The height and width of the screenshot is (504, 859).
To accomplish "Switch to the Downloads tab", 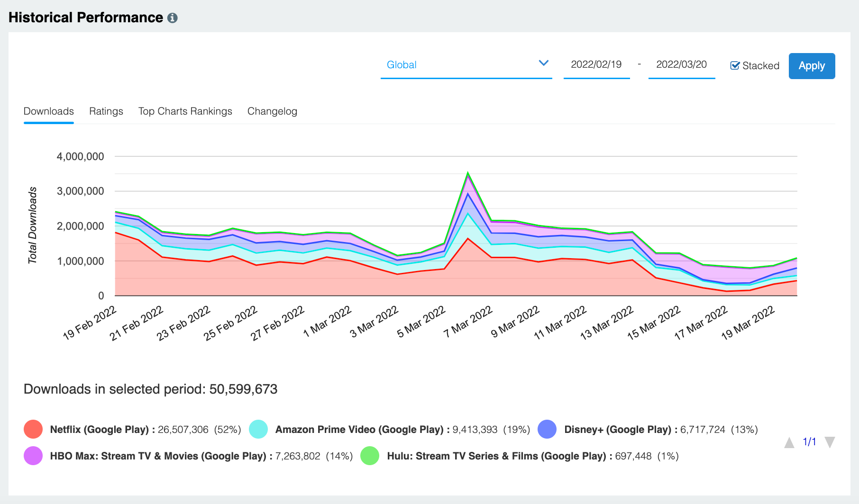I will (49, 111).
